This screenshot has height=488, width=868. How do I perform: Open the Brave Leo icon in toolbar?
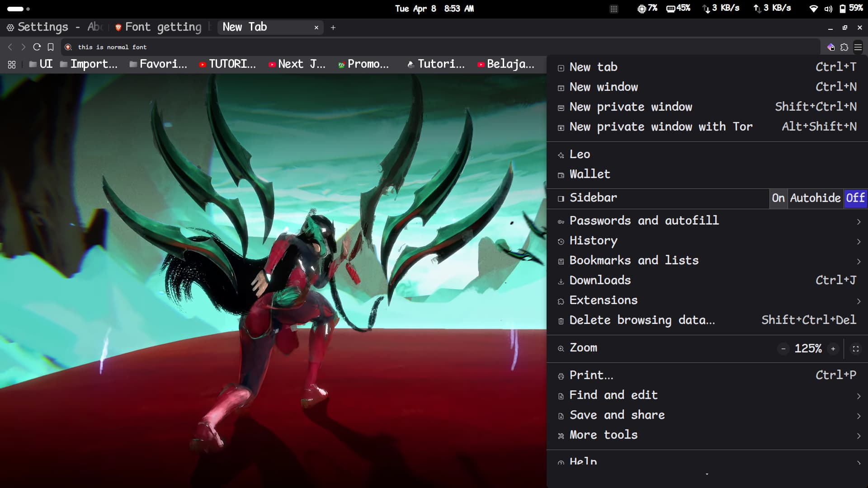tap(830, 47)
